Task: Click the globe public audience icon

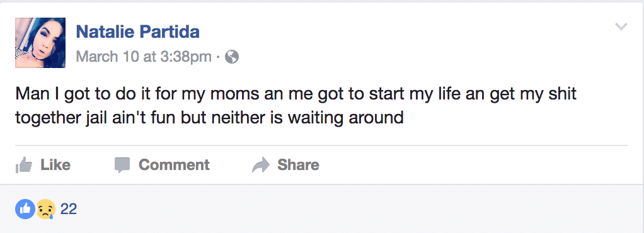Action: (x=232, y=57)
